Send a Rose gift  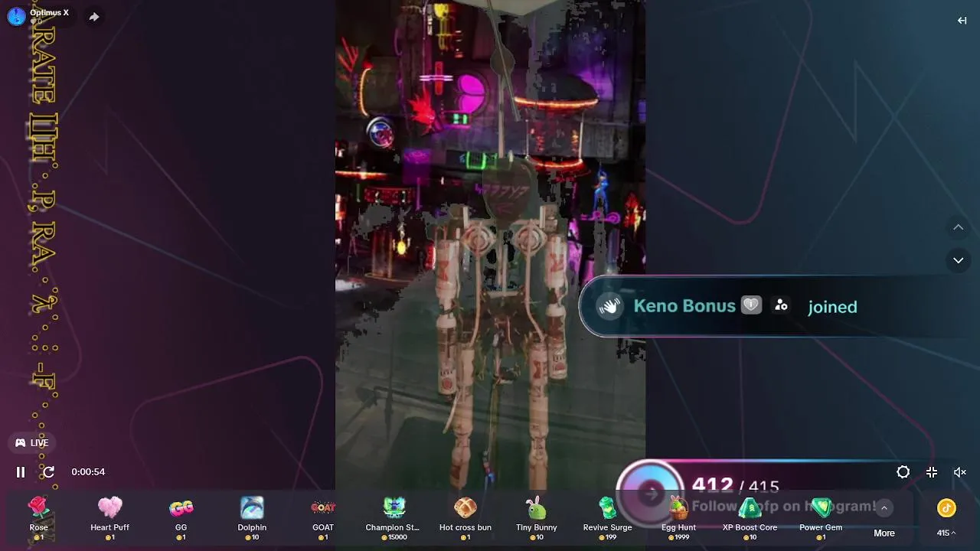(x=38, y=518)
